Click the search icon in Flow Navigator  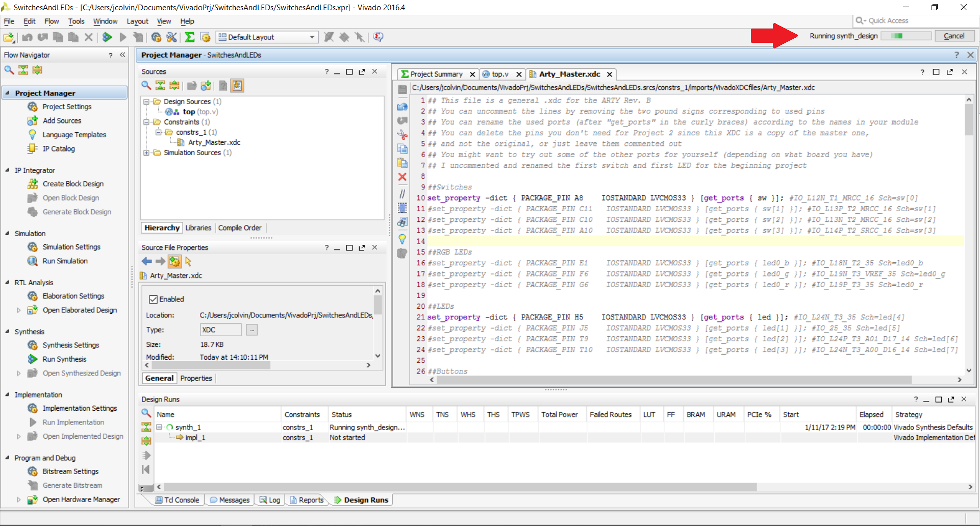9,70
